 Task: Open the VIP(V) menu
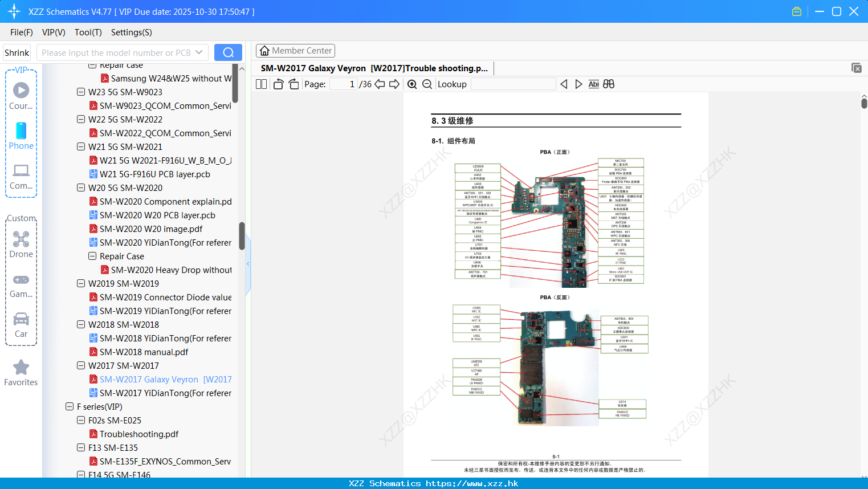coord(54,32)
